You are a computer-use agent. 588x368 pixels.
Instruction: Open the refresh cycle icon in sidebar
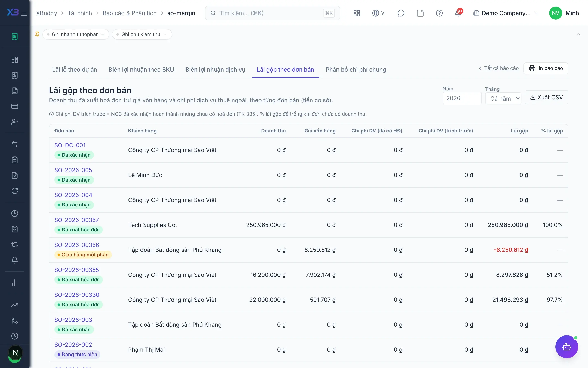click(x=14, y=191)
